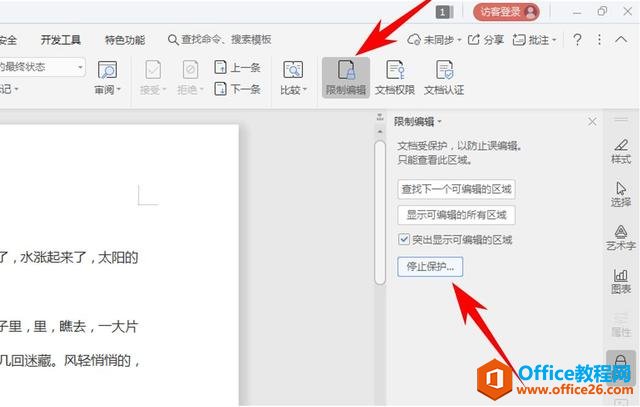This screenshot has height=407, width=640.
Task: Click panel text '文档受保护，以防止误编辑。'
Action: tap(460, 146)
